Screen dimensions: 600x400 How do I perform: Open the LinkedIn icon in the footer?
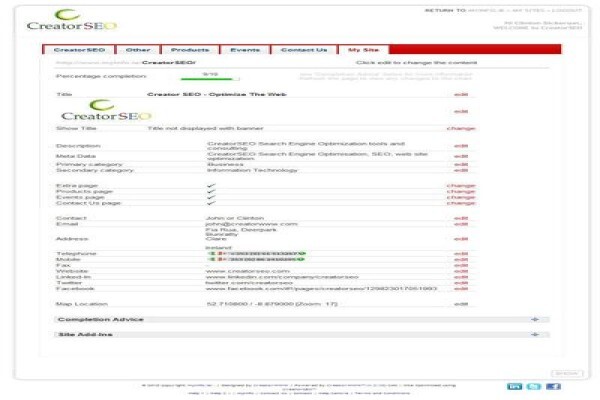coord(514,386)
